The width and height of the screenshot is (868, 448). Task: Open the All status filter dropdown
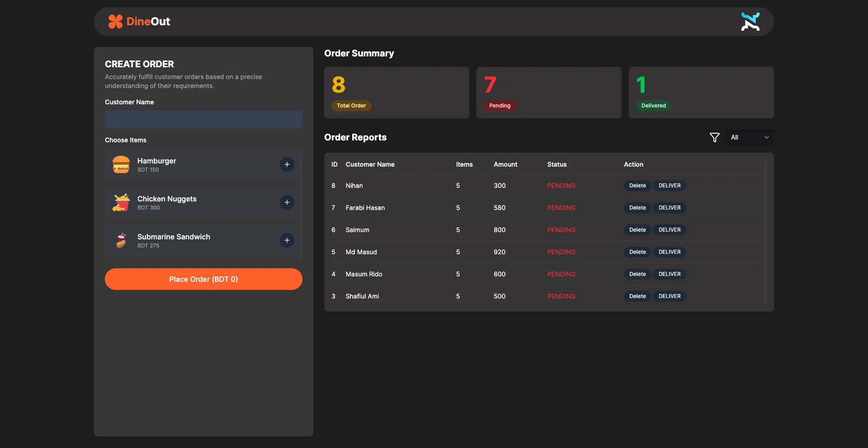[x=749, y=137]
